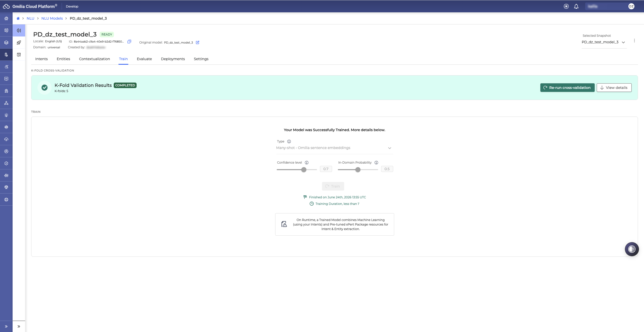The width and height of the screenshot is (644, 332).
Task: Open the Intents tab
Action: pos(42,59)
